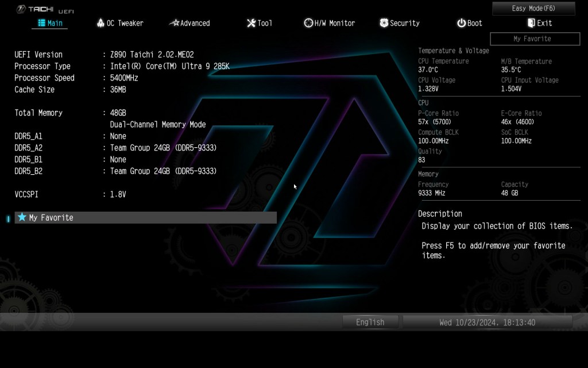This screenshot has height=368, width=588.
Task: Click Quality value 83
Action: point(421,160)
